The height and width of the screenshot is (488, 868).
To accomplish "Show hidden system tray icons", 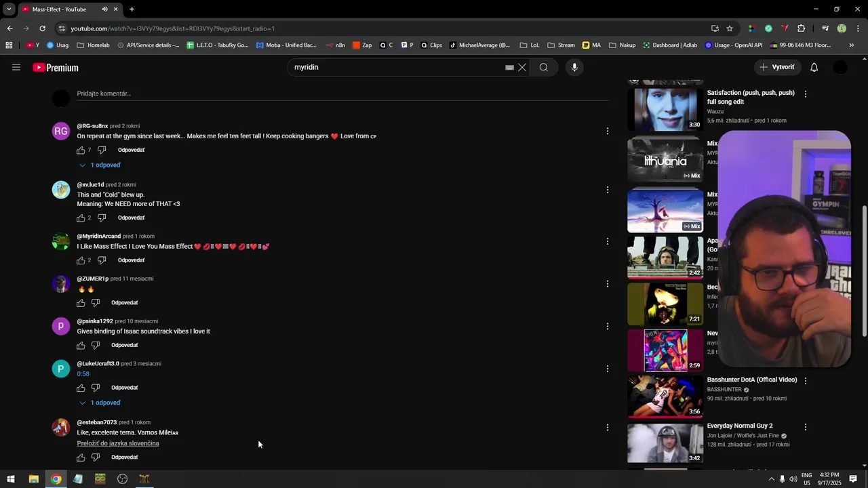I will coord(771,479).
